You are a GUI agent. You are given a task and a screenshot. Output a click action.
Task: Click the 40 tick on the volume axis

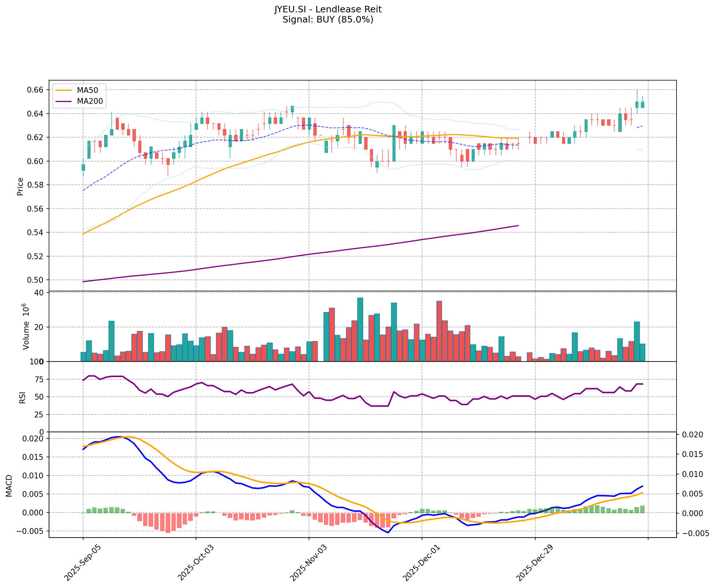pyautogui.click(x=39, y=293)
